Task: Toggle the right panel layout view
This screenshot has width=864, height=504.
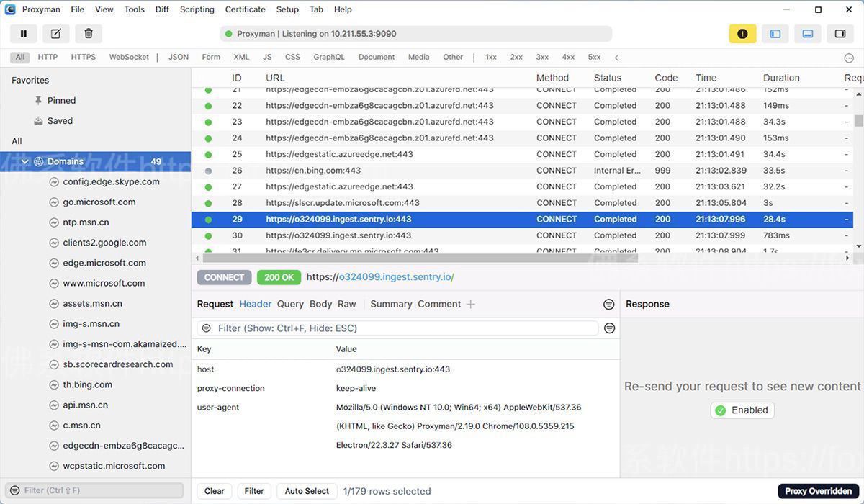Action: [x=839, y=33]
